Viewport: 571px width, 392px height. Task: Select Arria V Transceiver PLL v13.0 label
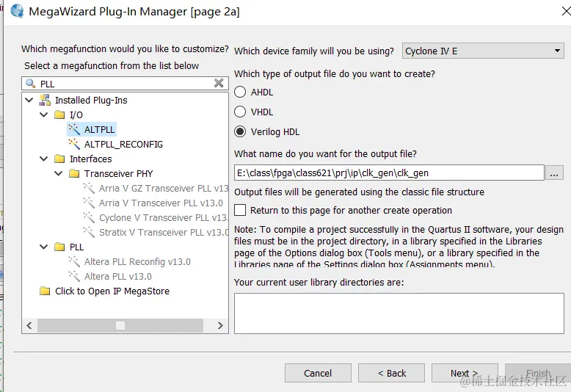(x=161, y=203)
